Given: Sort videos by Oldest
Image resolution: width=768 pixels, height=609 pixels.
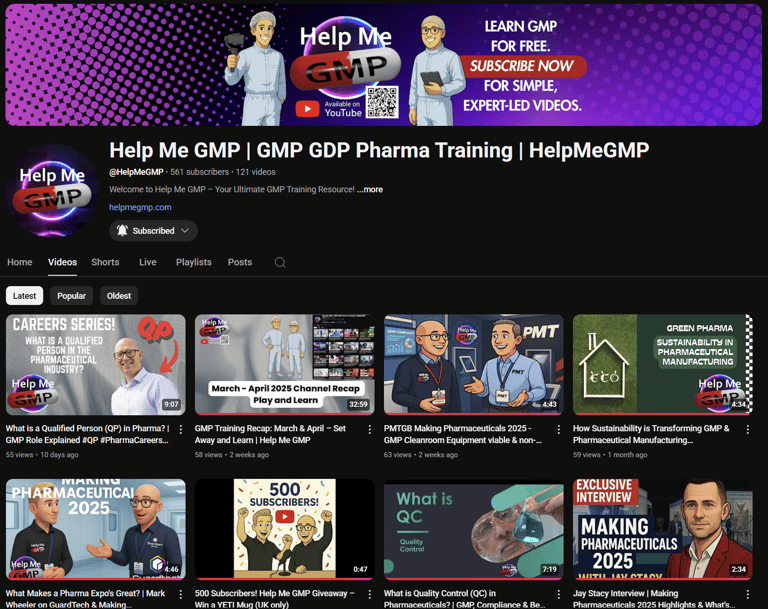Looking at the screenshot, I should (119, 295).
